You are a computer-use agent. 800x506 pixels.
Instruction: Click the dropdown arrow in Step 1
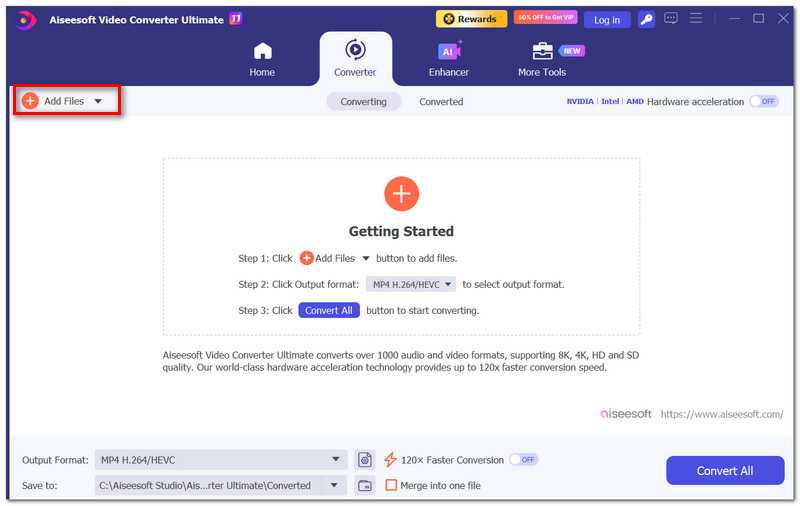[x=366, y=259]
